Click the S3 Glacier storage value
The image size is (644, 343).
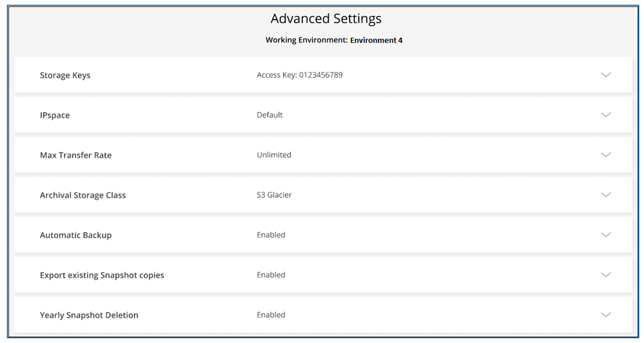(274, 195)
